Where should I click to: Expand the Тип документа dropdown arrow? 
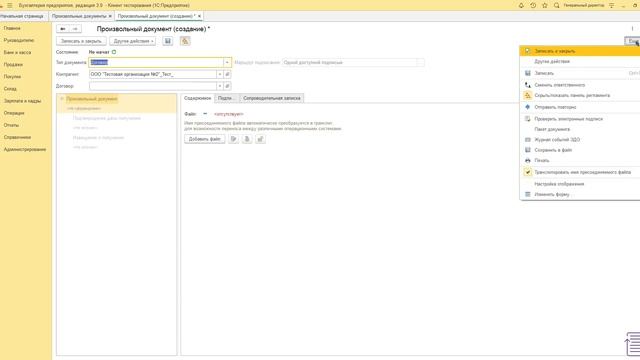(x=227, y=62)
